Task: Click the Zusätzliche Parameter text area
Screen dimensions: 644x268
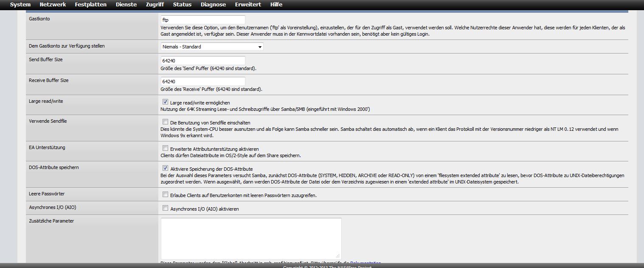Action: [251, 239]
